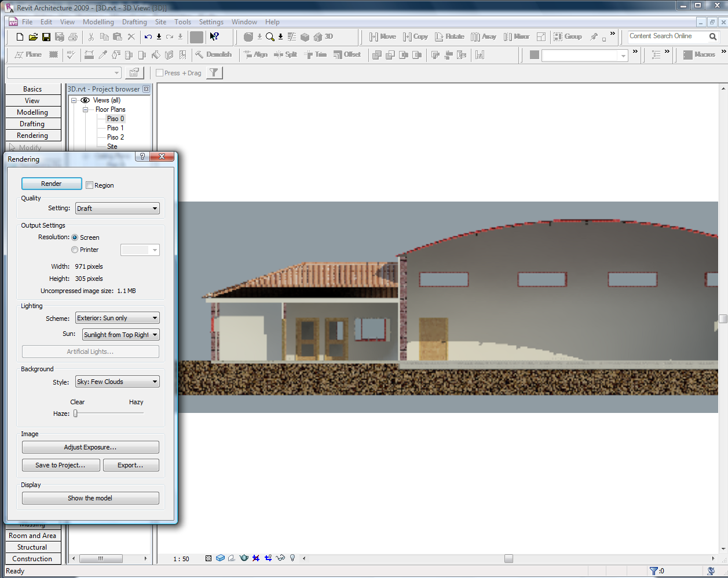Screen dimensions: 728x578
Task: Save the project using the floppy disk icon
Action: tap(46, 37)
